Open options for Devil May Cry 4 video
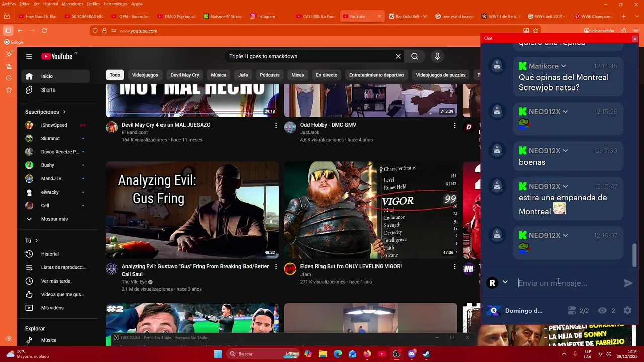The image size is (644, 362). tap(276, 125)
